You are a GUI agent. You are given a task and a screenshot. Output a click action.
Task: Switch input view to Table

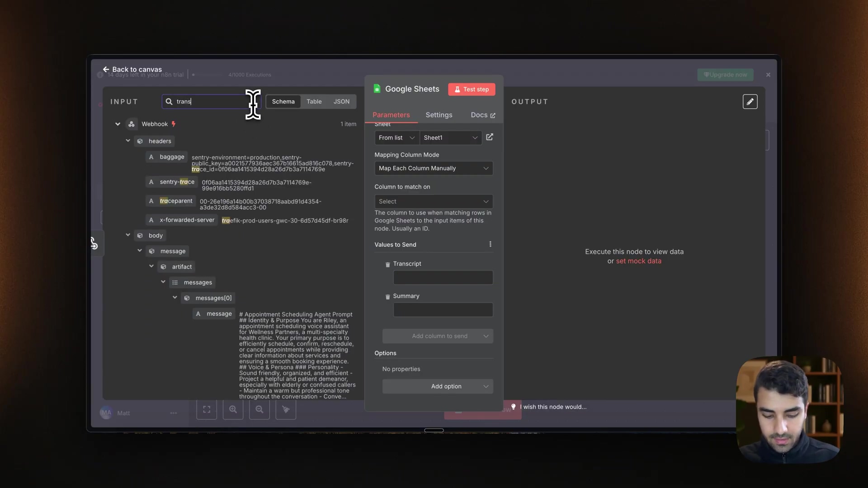point(314,102)
